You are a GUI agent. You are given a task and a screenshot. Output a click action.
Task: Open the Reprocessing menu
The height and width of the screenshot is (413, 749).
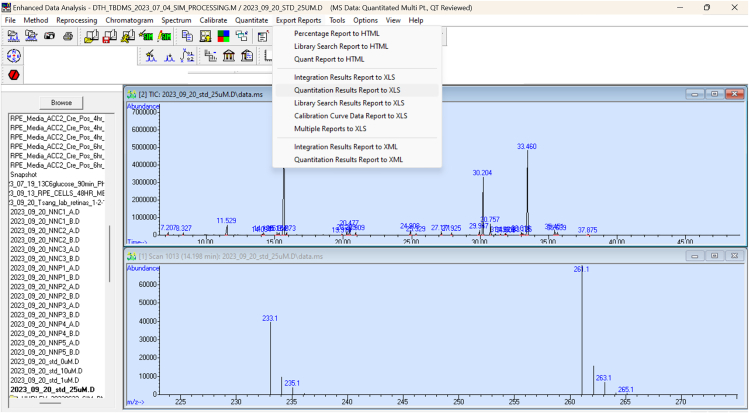(x=76, y=20)
